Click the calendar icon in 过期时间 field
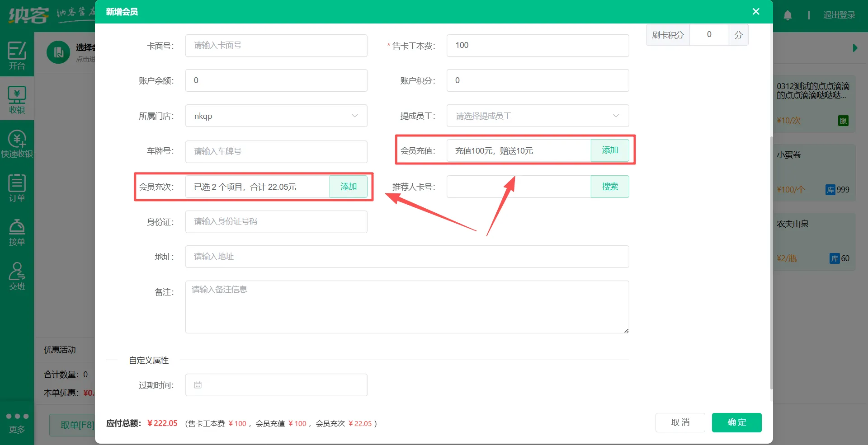 198,385
